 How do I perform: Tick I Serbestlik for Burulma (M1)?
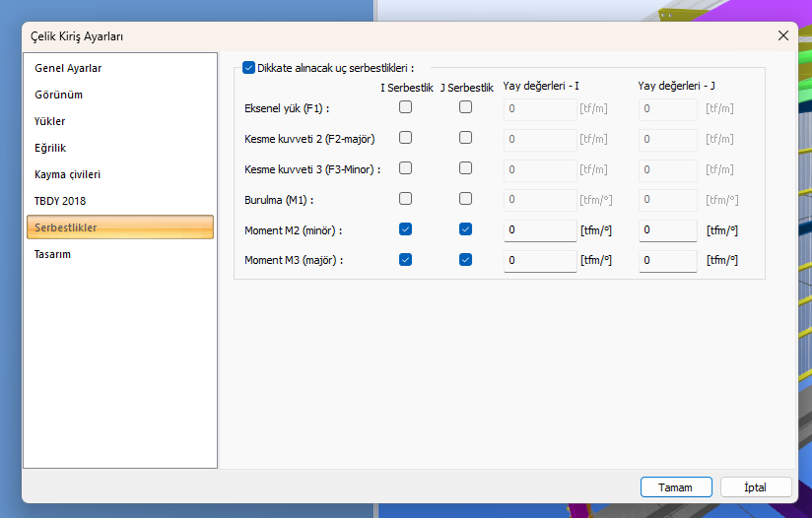click(405, 199)
